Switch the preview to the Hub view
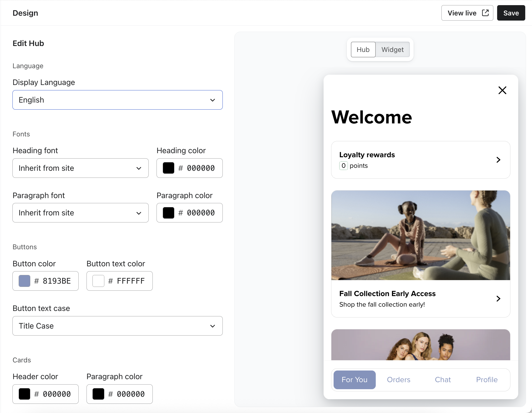Viewport: 532px width, 413px height. (x=363, y=50)
